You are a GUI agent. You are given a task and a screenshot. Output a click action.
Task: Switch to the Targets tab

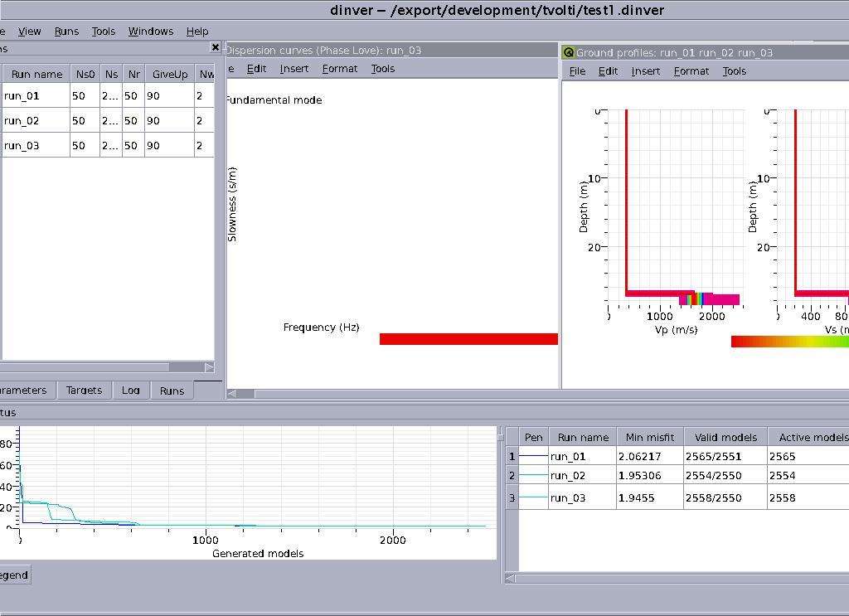[84, 390]
